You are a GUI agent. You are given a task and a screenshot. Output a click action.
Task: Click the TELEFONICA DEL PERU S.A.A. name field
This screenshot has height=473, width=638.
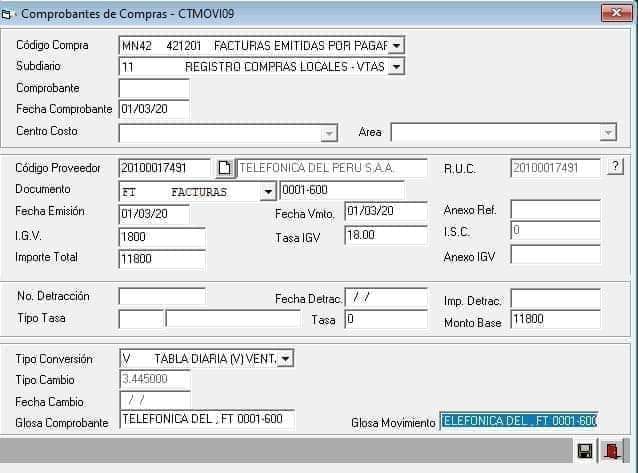332,168
